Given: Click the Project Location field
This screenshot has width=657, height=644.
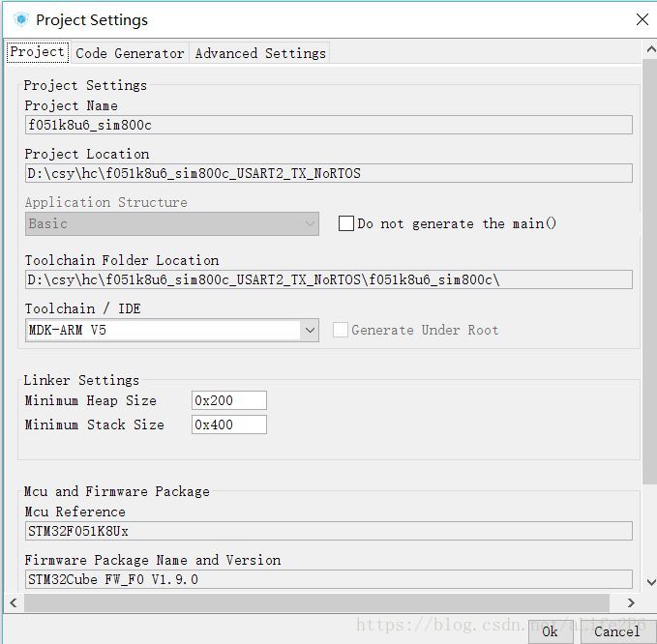Looking at the screenshot, I should pyautogui.click(x=329, y=173).
